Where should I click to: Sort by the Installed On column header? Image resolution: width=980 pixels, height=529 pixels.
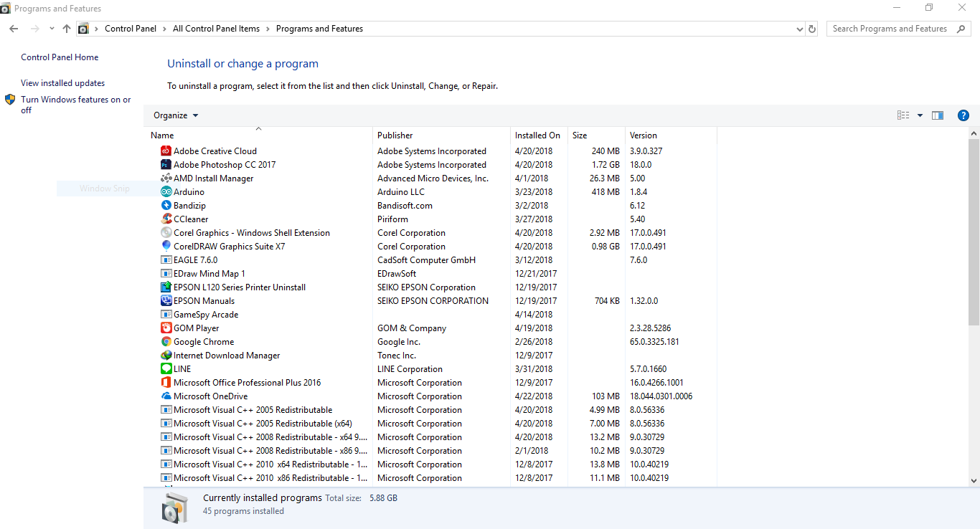(537, 135)
